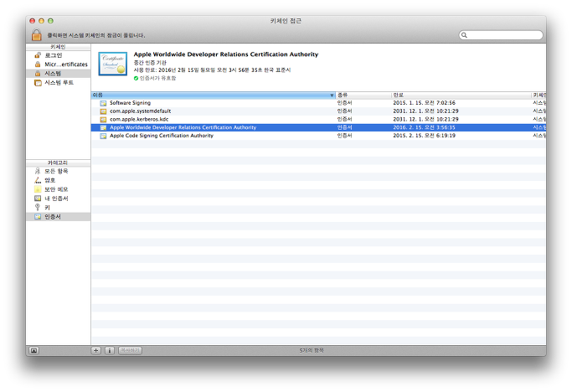Click the Software Signing certificate icon

pyautogui.click(x=103, y=103)
